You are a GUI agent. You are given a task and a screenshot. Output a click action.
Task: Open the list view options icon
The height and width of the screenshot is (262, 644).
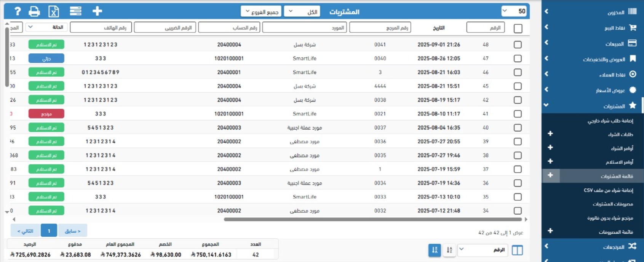tap(75, 11)
